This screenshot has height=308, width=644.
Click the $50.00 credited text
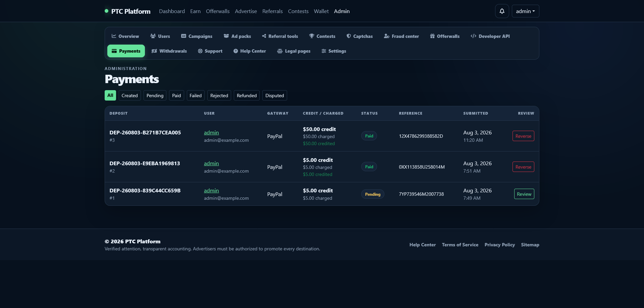point(319,143)
